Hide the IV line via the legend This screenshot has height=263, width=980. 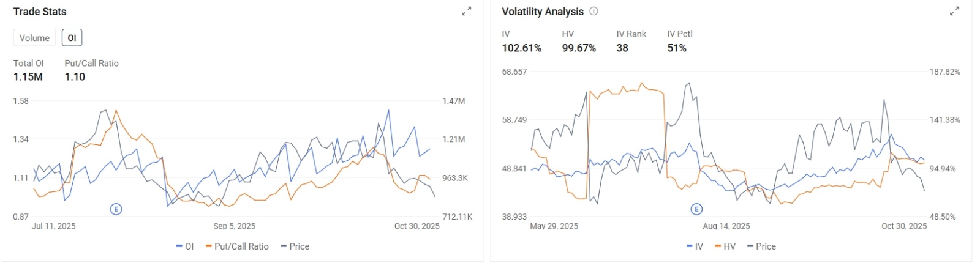click(x=695, y=246)
